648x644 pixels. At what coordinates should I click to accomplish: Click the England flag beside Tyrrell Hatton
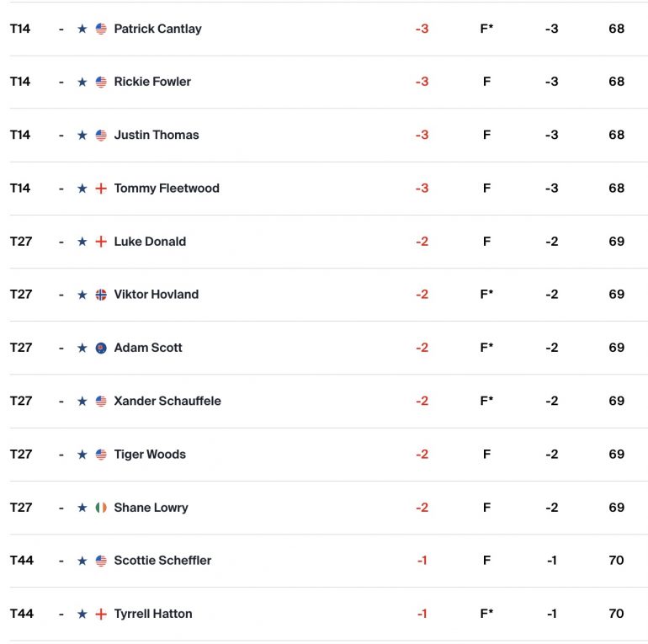coord(101,614)
